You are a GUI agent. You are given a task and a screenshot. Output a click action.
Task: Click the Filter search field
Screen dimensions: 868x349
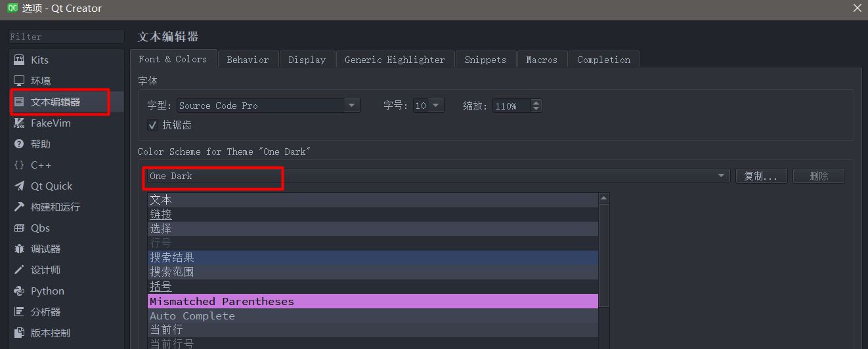click(x=66, y=37)
